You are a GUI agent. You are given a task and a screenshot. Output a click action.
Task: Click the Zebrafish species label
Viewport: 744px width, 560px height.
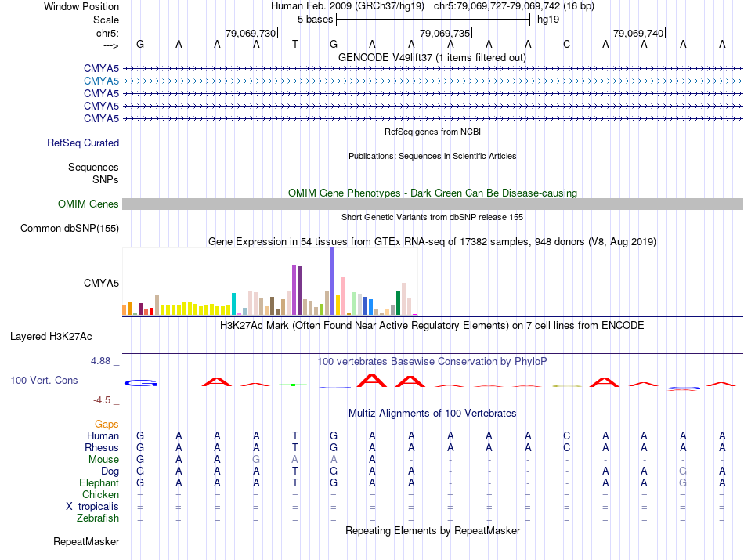98,518
